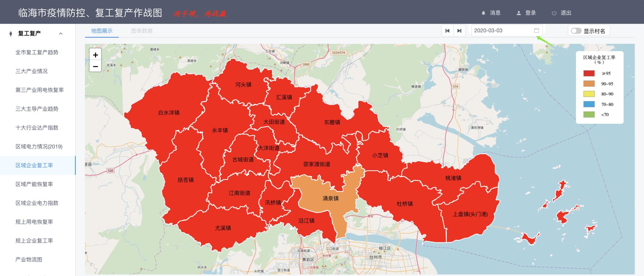Click the red ≥95 legend swatch
This screenshot has height=276, width=644.
click(x=589, y=73)
